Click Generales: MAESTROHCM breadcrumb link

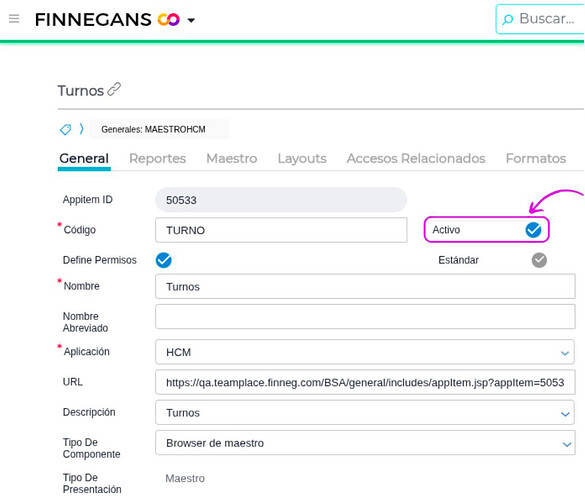coord(153,129)
